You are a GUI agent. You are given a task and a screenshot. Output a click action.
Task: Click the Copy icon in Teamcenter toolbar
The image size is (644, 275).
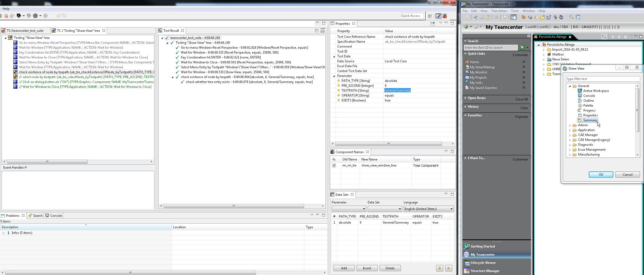tap(482, 17)
